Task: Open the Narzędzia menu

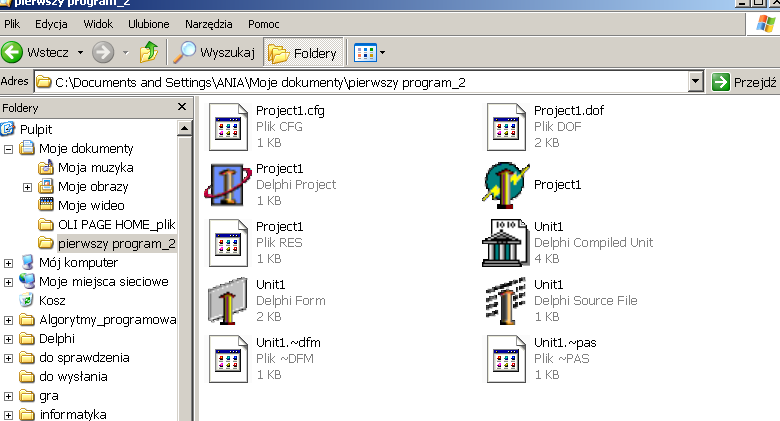Action: pyautogui.click(x=208, y=24)
